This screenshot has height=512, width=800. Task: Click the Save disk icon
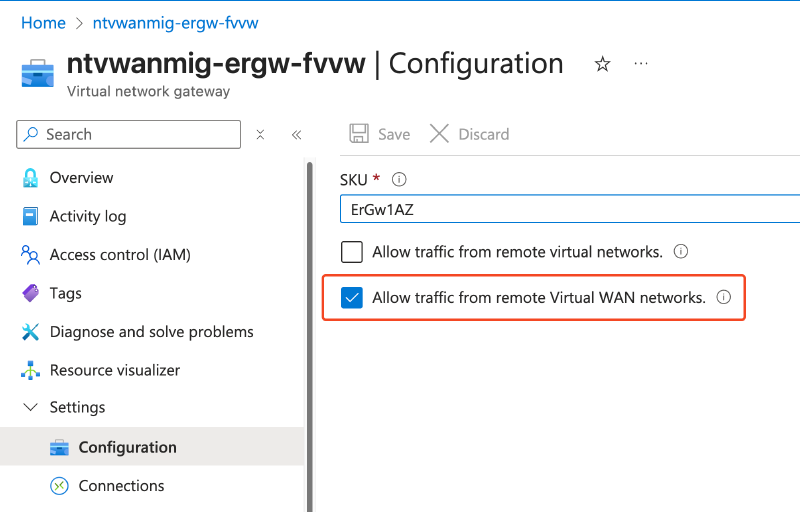(359, 134)
